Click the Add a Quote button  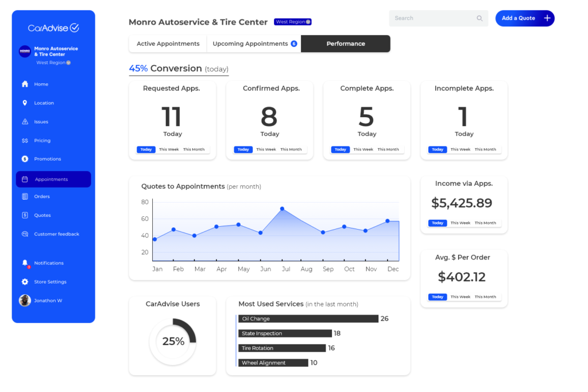(525, 18)
